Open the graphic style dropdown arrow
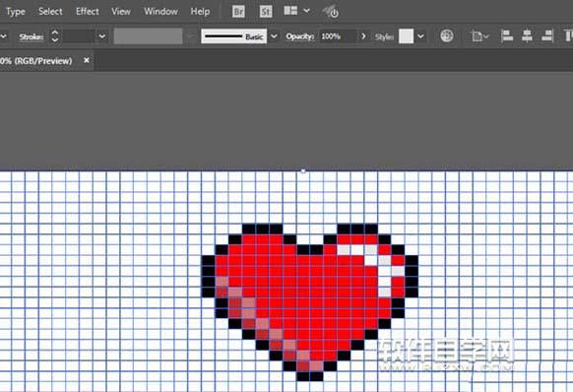The image size is (573, 392). (x=420, y=36)
